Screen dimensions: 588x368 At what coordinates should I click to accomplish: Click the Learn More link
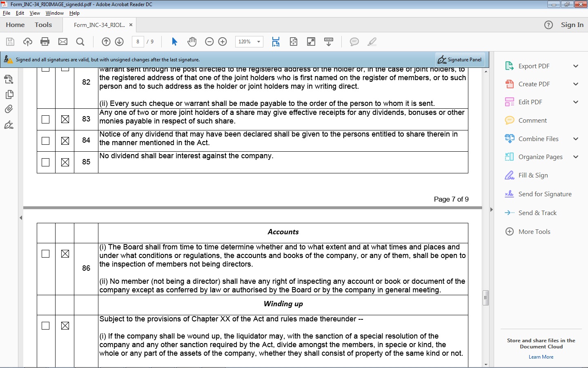point(541,357)
